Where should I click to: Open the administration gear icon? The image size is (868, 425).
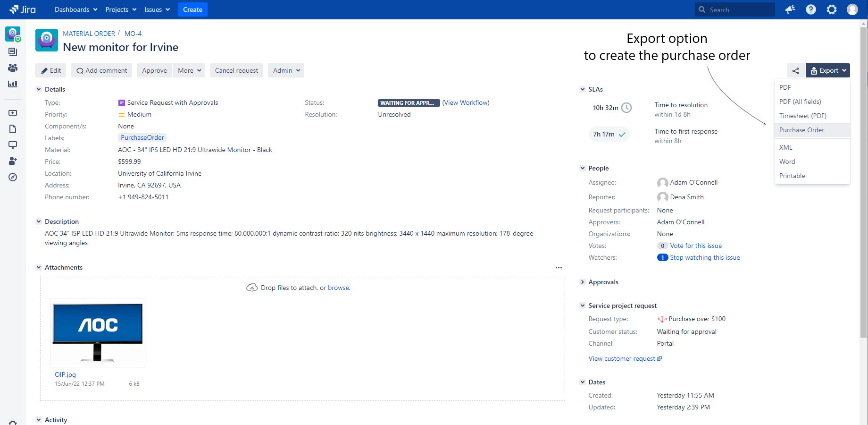[832, 9]
